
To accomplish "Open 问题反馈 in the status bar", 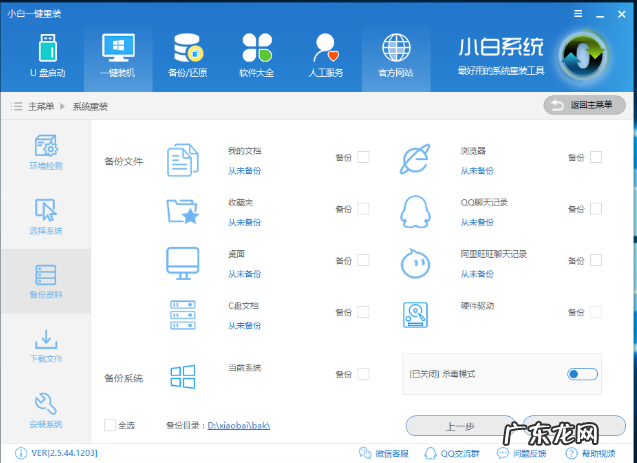I will [521, 453].
